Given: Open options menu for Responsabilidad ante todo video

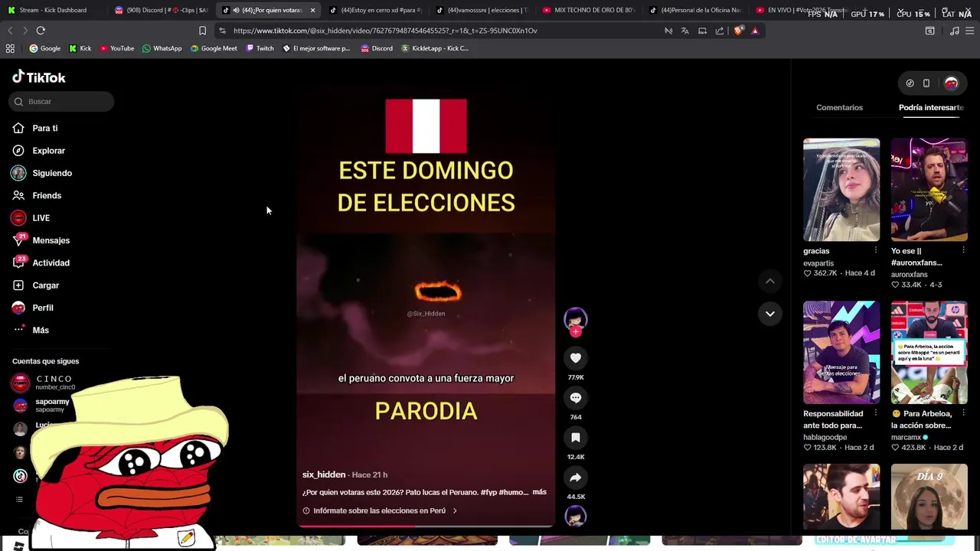Looking at the screenshot, I should tap(876, 413).
